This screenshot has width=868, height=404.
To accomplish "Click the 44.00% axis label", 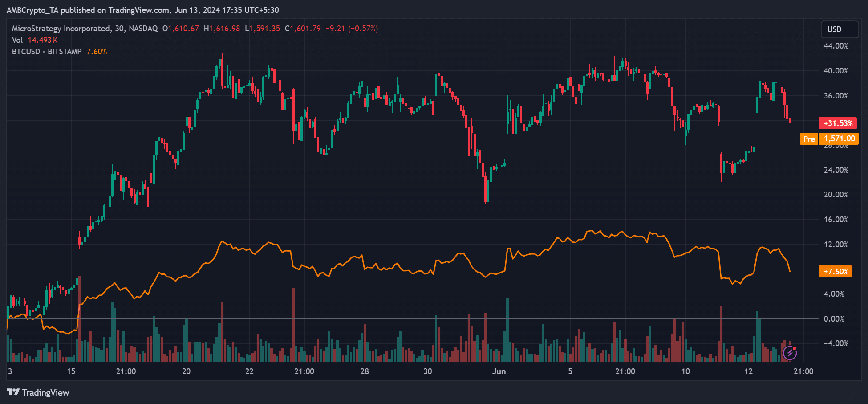I will (x=836, y=46).
